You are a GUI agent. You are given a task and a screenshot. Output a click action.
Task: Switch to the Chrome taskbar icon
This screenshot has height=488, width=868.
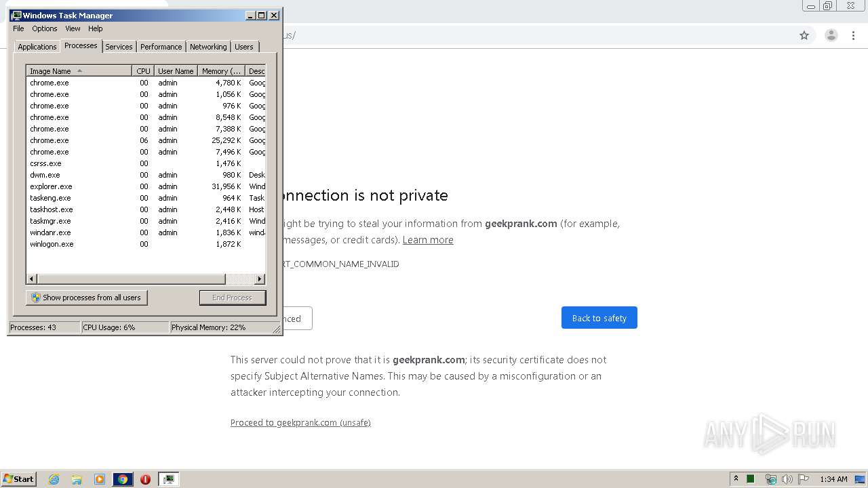click(x=123, y=479)
